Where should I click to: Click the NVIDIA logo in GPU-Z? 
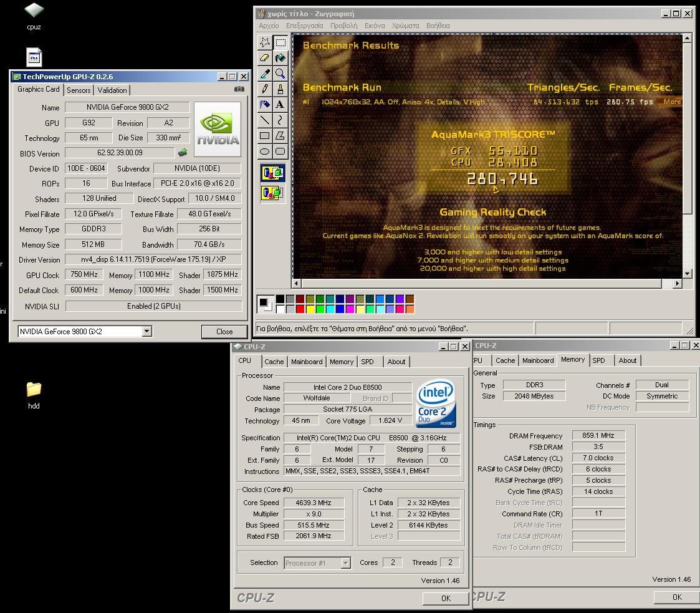(x=218, y=129)
